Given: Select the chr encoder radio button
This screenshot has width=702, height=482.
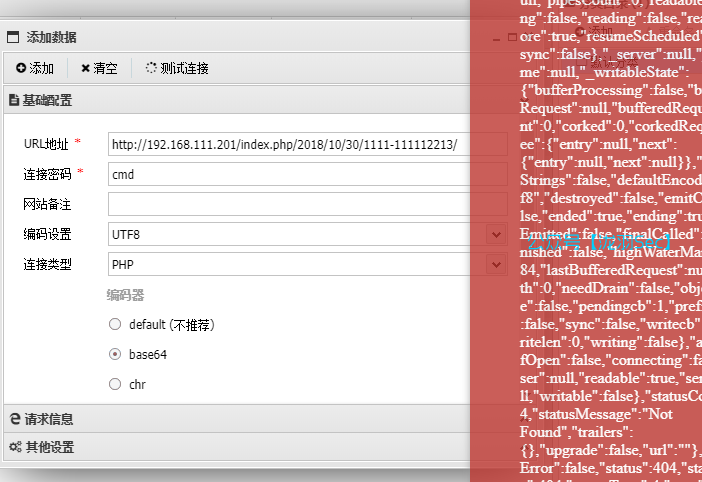Looking at the screenshot, I should point(115,384).
